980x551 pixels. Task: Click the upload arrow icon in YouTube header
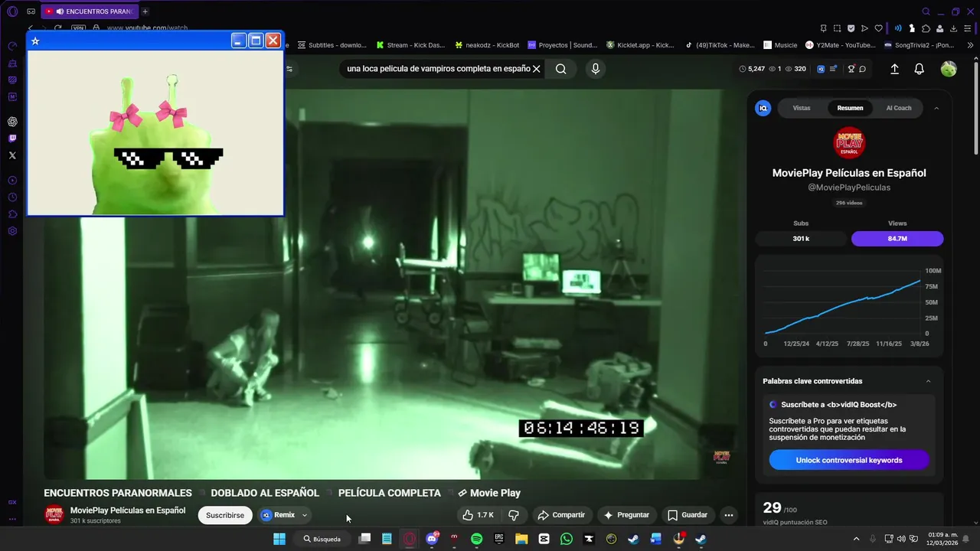point(894,69)
